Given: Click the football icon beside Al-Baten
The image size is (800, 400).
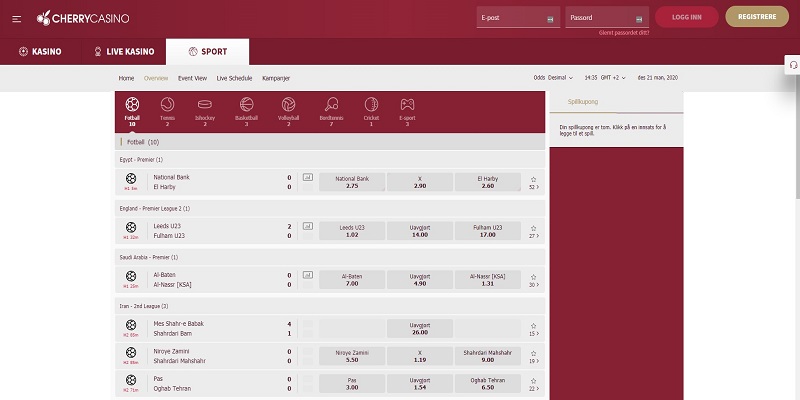Looking at the screenshot, I should [x=131, y=276].
